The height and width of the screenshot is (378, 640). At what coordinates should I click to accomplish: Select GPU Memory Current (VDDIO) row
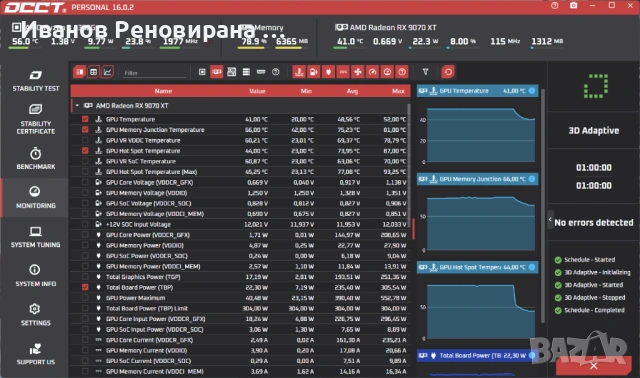241,350
